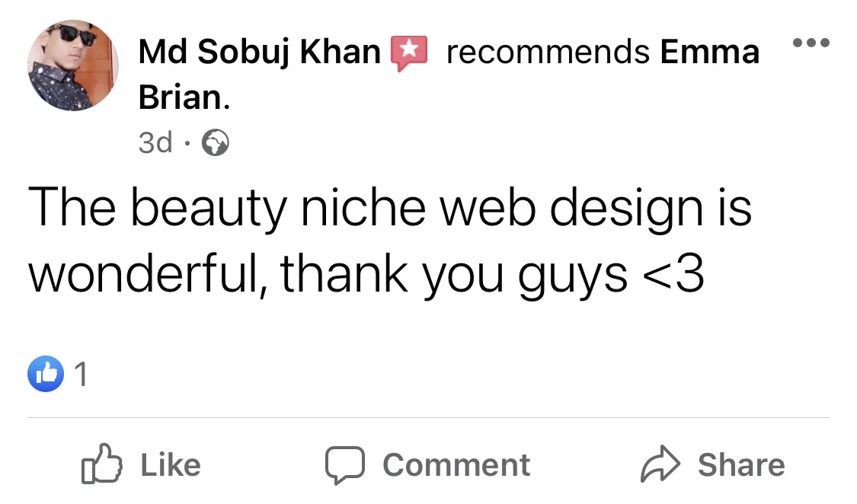Screen dimensions: 857x504
Task: Click the "wonderful, thank you guys" text
Action: tap(328, 274)
